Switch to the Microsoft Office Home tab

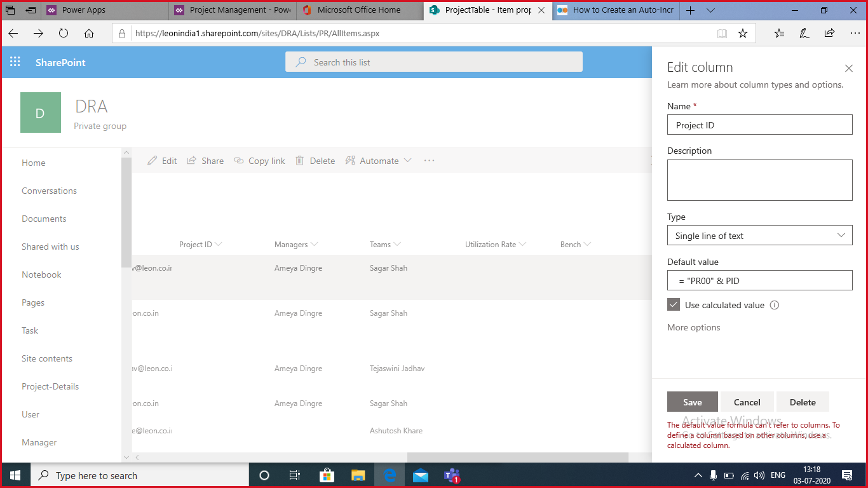(359, 10)
